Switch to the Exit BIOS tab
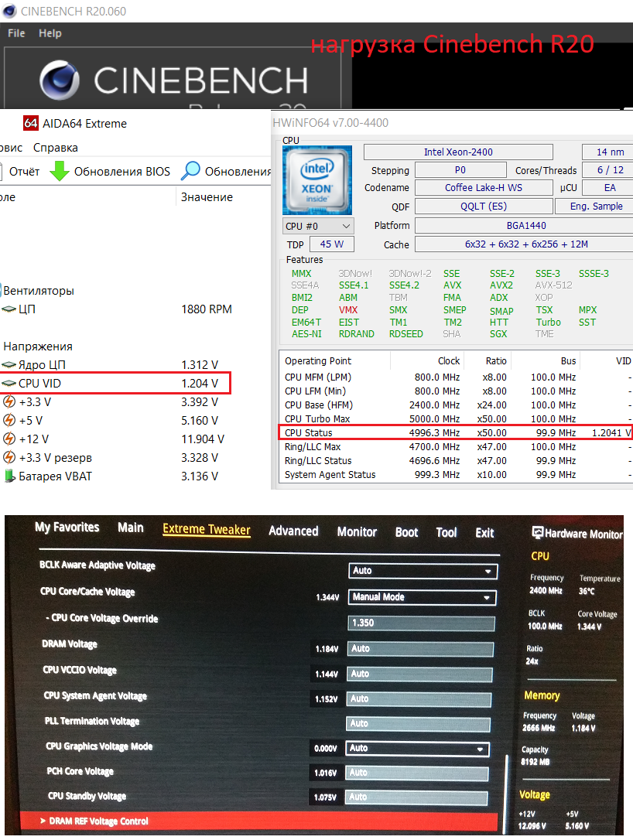The width and height of the screenshot is (633, 840). coord(484,533)
